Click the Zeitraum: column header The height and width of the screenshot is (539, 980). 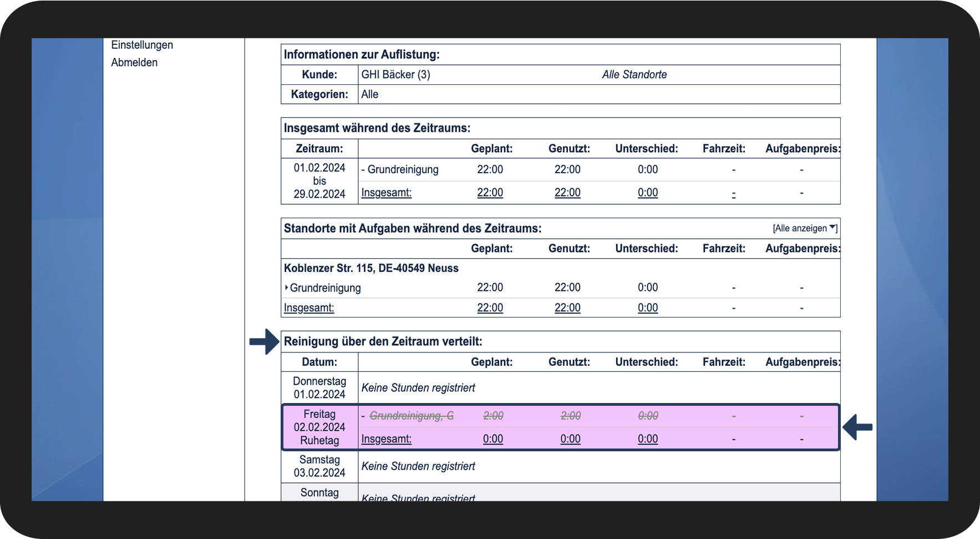[319, 149]
